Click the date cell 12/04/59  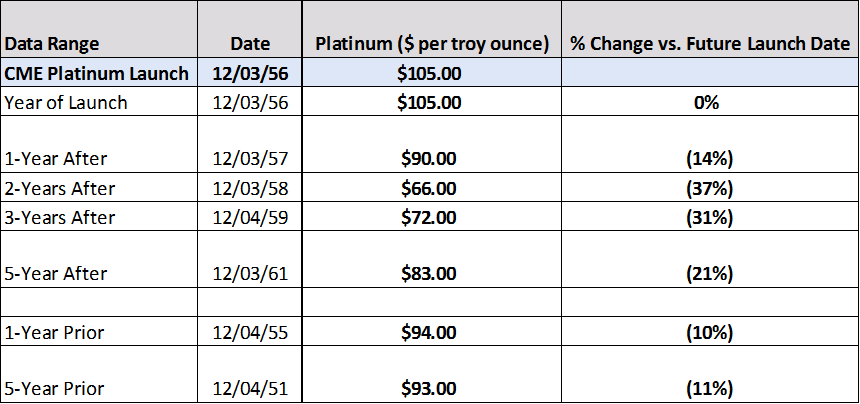click(x=250, y=217)
